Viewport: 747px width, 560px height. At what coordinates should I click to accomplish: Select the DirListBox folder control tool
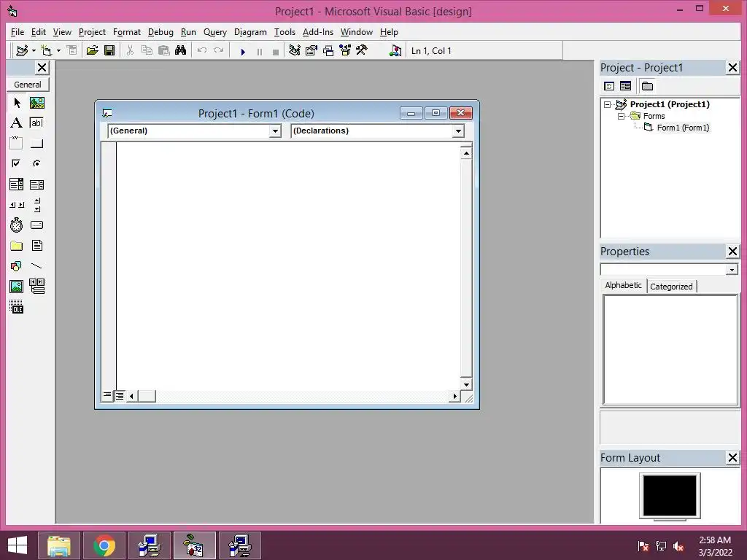point(16,246)
